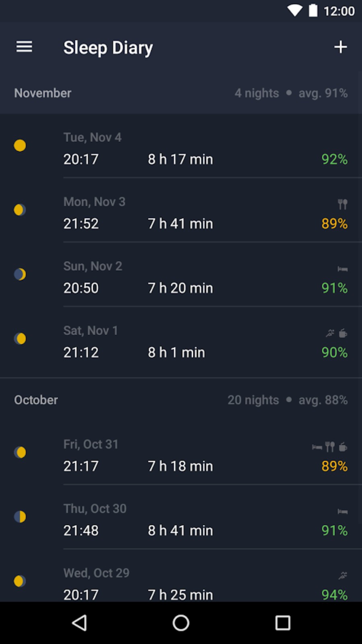Tap the coffee cup icon on Oct 31
362x644 pixels.
click(343, 446)
